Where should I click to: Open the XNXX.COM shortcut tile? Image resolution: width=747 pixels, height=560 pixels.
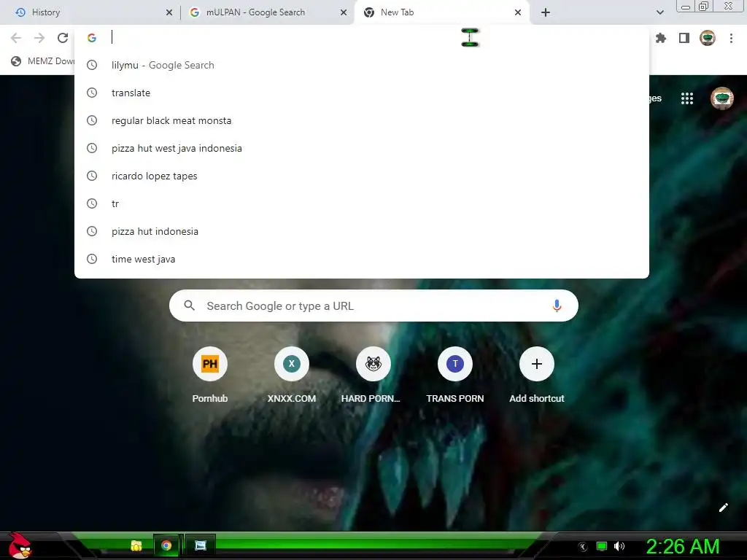(x=292, y=376)
